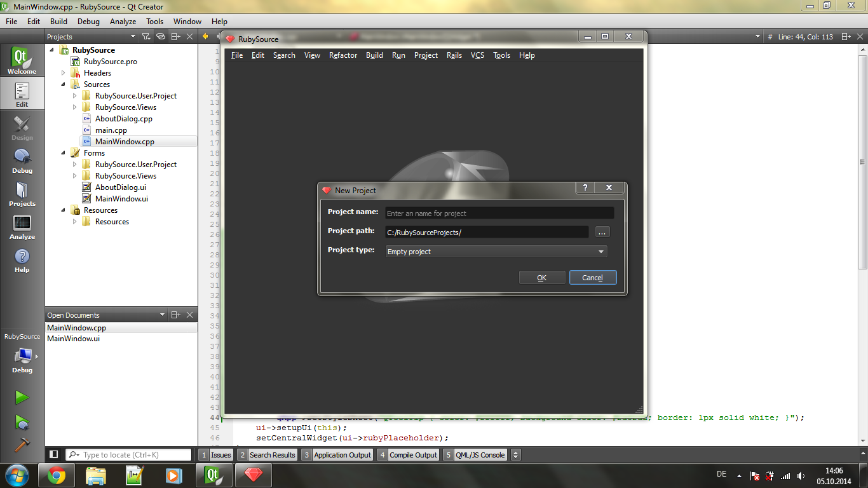Toggle synchronize with editor link icon

161,37
